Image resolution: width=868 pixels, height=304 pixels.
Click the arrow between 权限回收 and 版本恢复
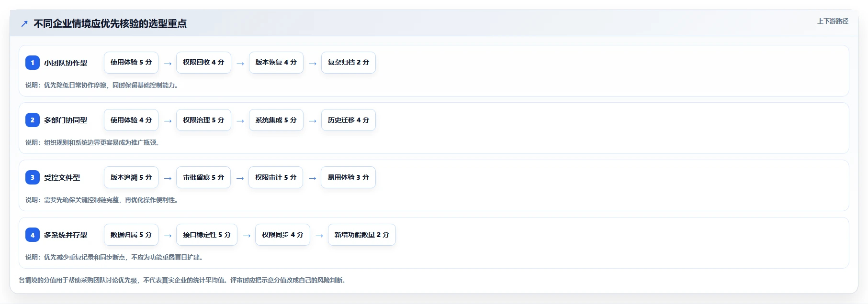(x=240, y=64)
